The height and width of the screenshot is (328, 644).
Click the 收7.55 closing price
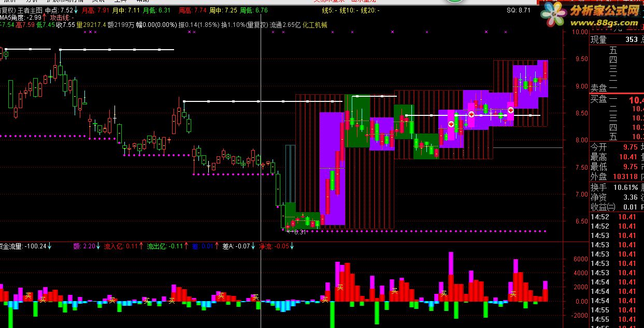click(x=66, y=24)
